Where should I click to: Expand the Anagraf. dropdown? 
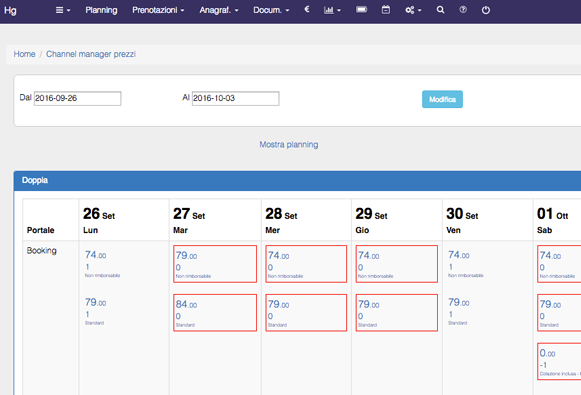tap(219, 10)
